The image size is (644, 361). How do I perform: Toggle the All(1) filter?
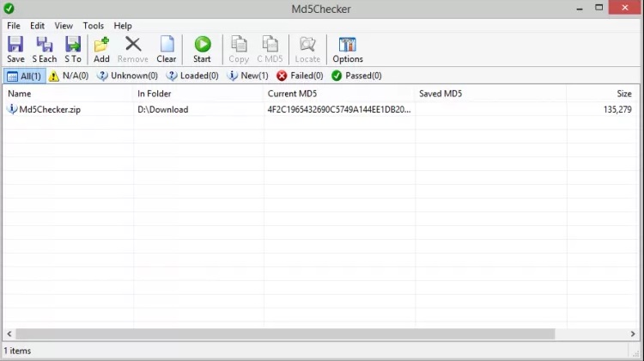tap(23, 76)
